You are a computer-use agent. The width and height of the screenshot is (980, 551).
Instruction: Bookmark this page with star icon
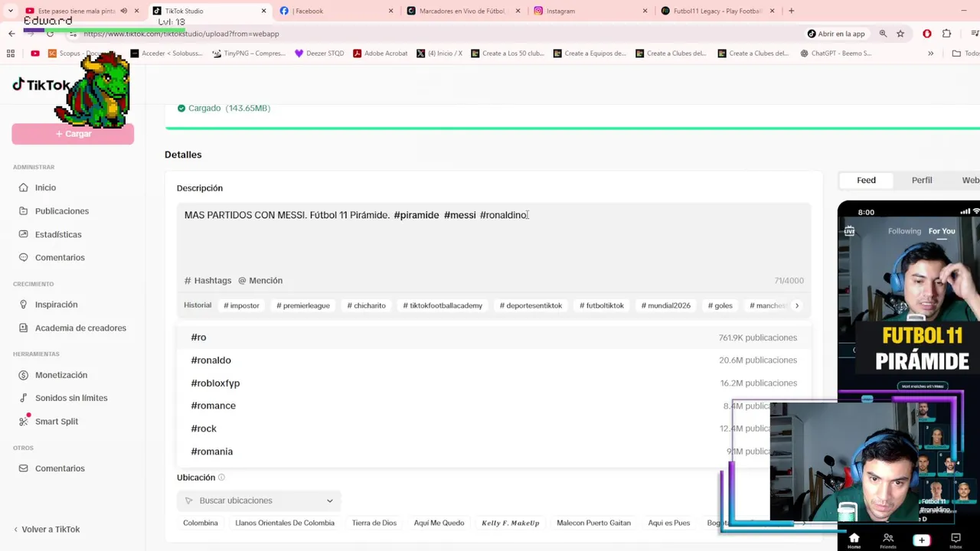click(x=900, y=34)
